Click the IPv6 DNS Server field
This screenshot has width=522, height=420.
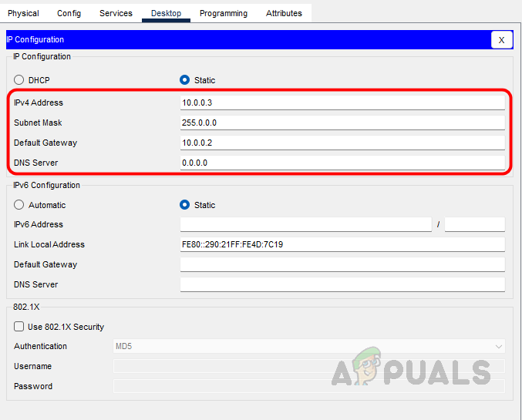[342, 284]
